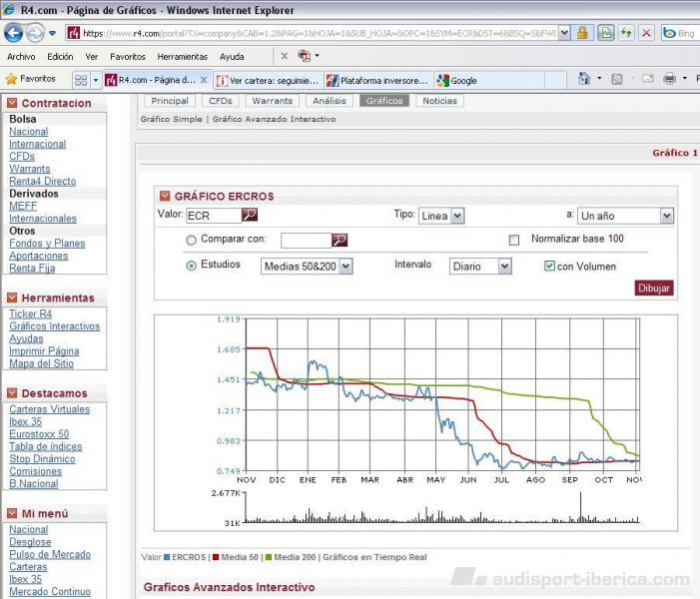
Task: Collapse the Contratacion section icon
Action: [x=12, y=103]
